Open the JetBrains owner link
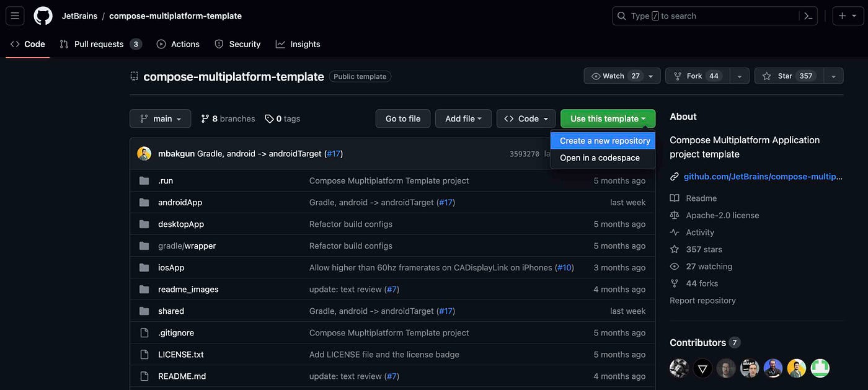The width and height of the screenshot is (868, 390). coord(78,16)
